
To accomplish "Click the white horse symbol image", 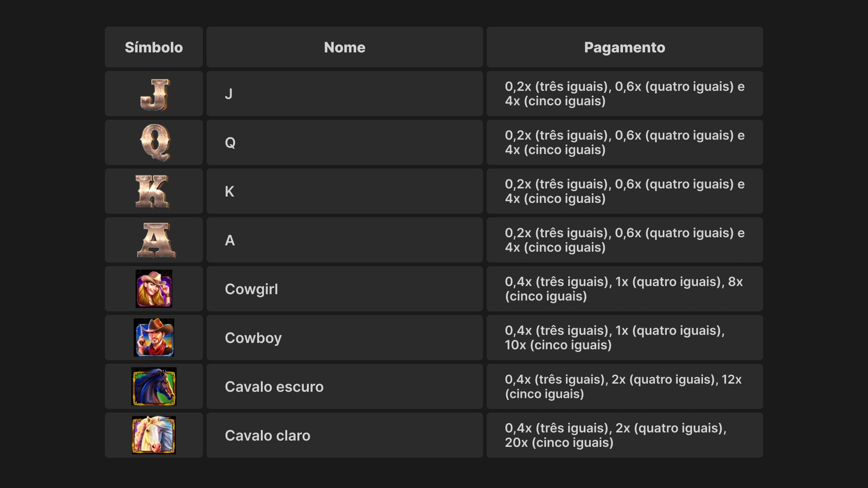I will point(154,435).
